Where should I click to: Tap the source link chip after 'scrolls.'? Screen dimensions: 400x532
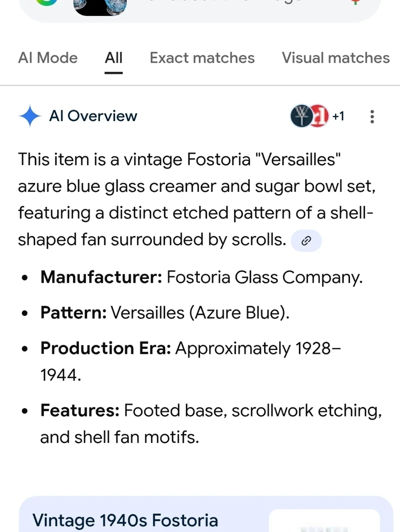click(x=306, y=240)
